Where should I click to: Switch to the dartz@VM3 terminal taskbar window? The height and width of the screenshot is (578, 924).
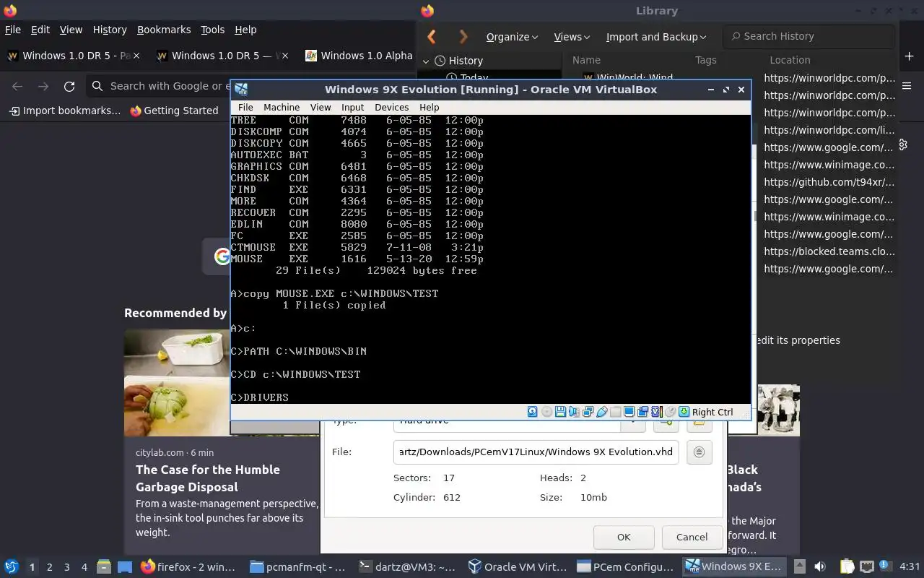pyautogui.click(x=408, y=567)
